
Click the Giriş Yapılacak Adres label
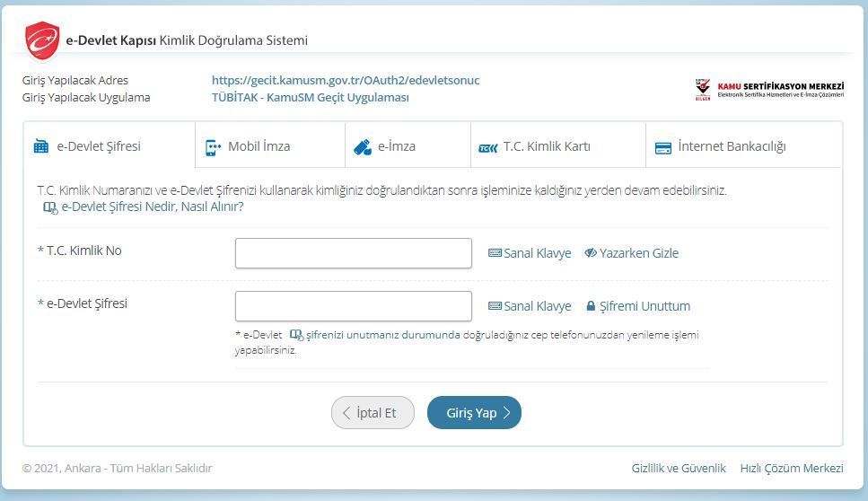click(75, 80)
